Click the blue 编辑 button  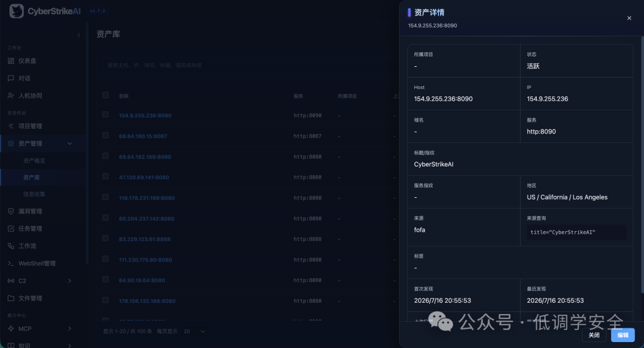point(623,335)
